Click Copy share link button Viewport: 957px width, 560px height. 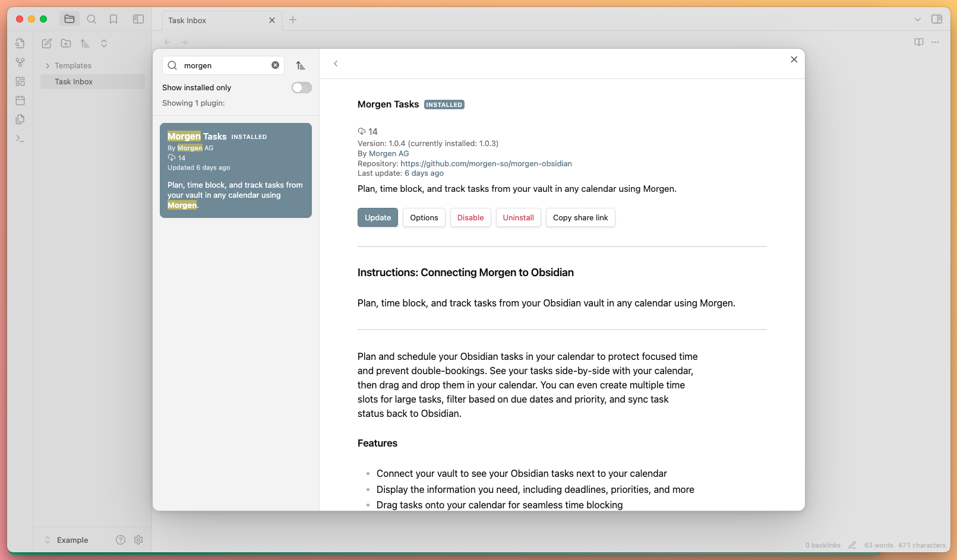point(580,217)
